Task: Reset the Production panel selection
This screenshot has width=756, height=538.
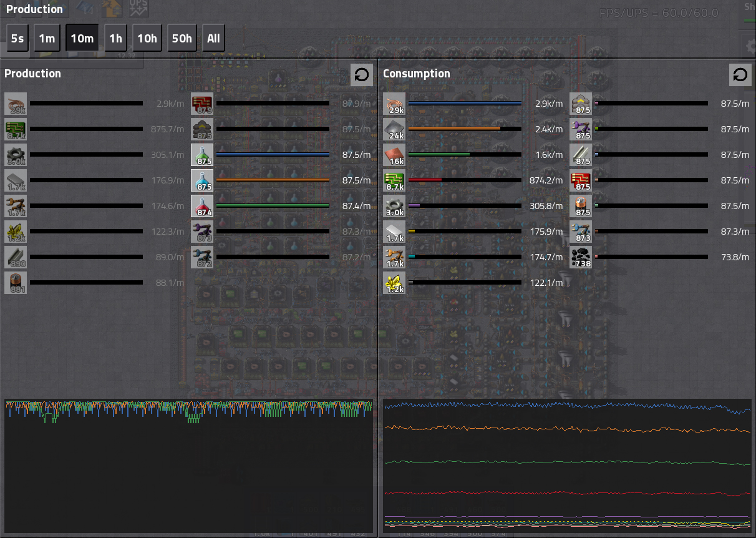Action: pos(362,75)
